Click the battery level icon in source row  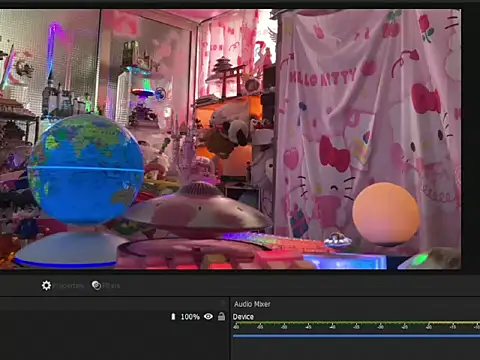tap(173, 317)
